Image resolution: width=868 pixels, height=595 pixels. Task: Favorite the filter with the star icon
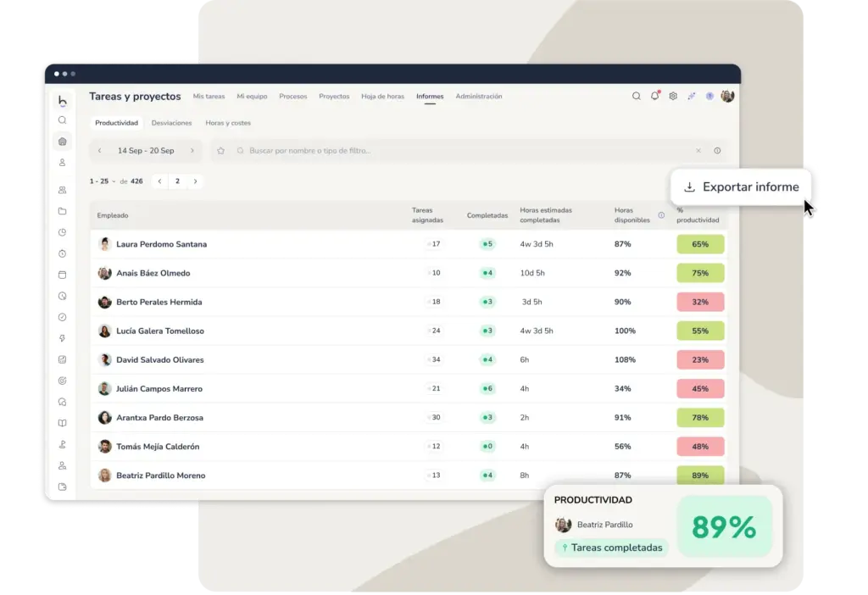tap(221, 151)
